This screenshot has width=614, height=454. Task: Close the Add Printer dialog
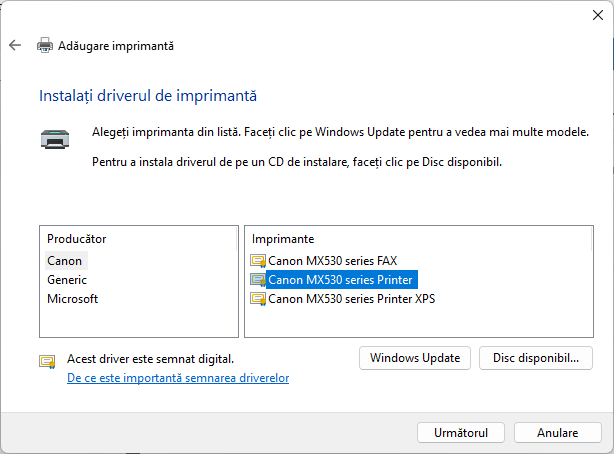tap(598, 15)
